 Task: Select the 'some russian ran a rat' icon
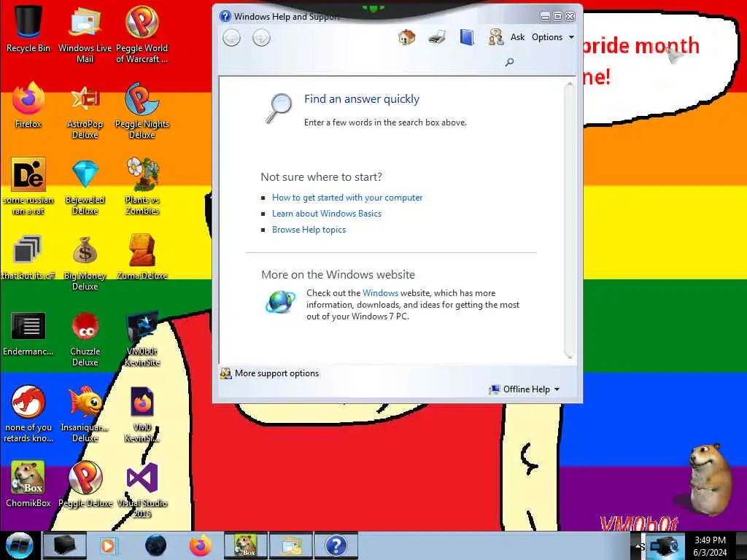[x=28, y=186]
